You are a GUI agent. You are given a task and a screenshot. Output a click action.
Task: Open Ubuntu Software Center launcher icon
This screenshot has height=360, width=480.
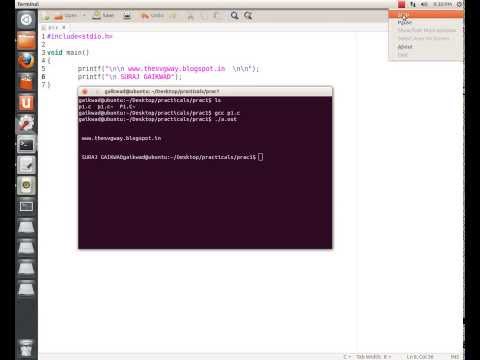tap(26, 82)
